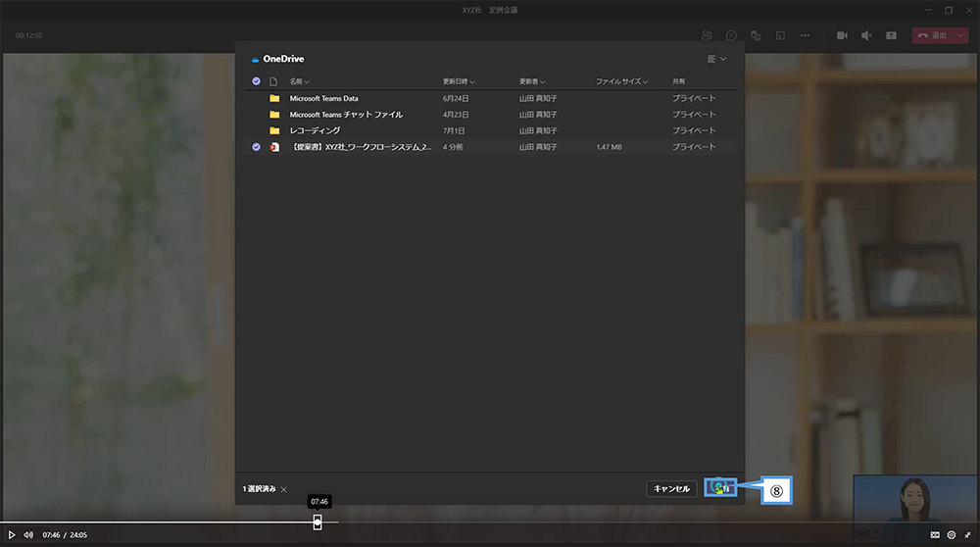980x547 pixels.
Task: Open the more actions ellipsis menu
Action: (x=805, y=35)
